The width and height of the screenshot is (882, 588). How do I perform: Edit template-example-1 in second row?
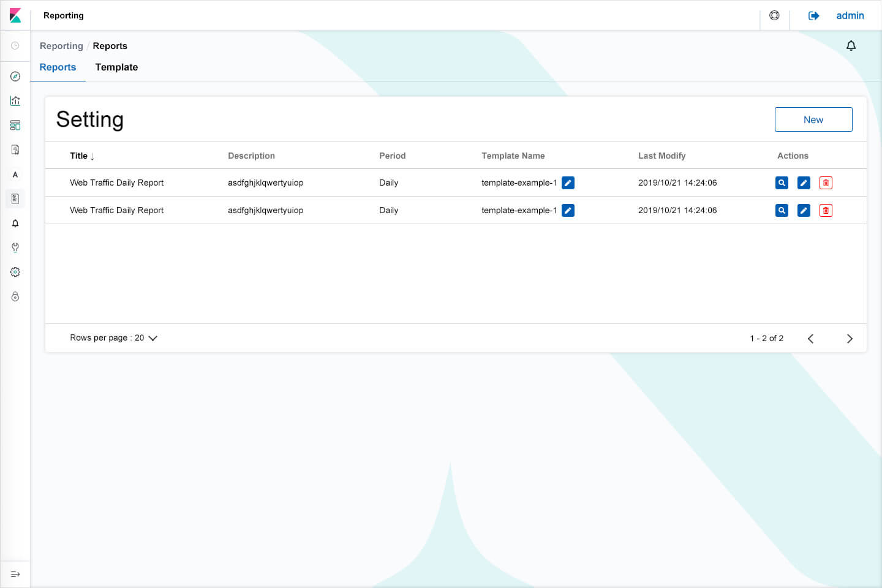[x=568, y=210]
